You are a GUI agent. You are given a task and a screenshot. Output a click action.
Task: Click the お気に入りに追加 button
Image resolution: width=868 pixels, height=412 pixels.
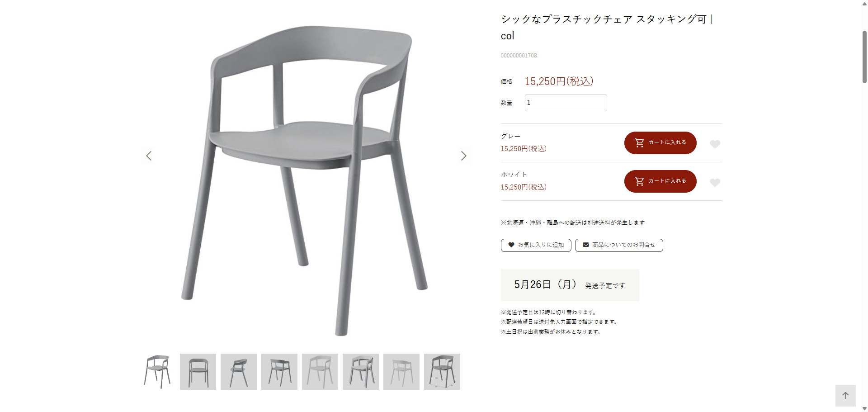click(536, 245)
